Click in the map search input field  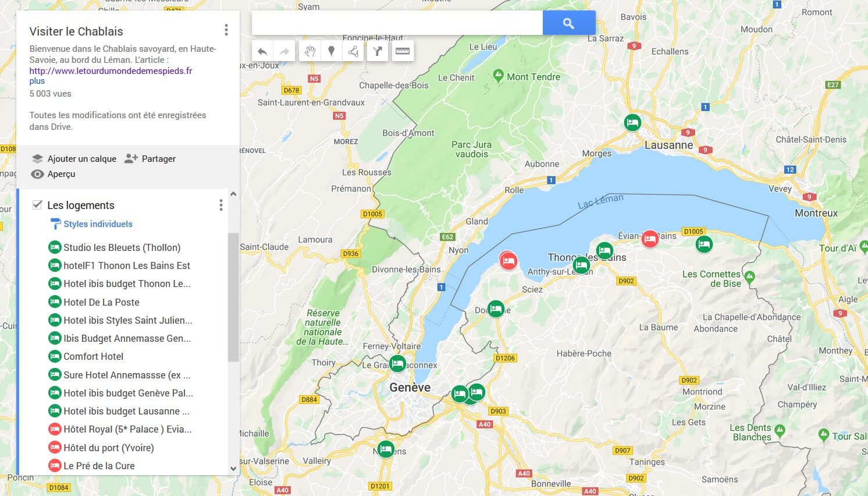397,23
